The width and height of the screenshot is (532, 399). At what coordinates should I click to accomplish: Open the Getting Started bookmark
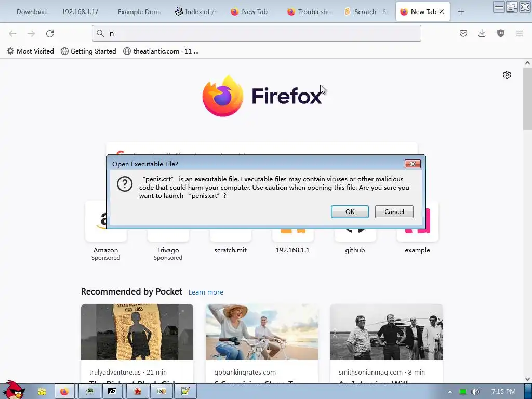88,51
